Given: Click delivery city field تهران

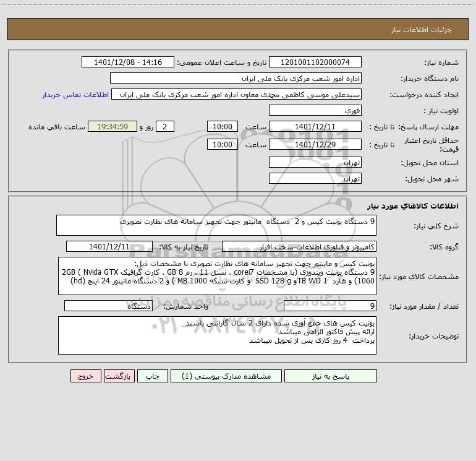Looking at the screenshot, I should [x=315, y=178].
